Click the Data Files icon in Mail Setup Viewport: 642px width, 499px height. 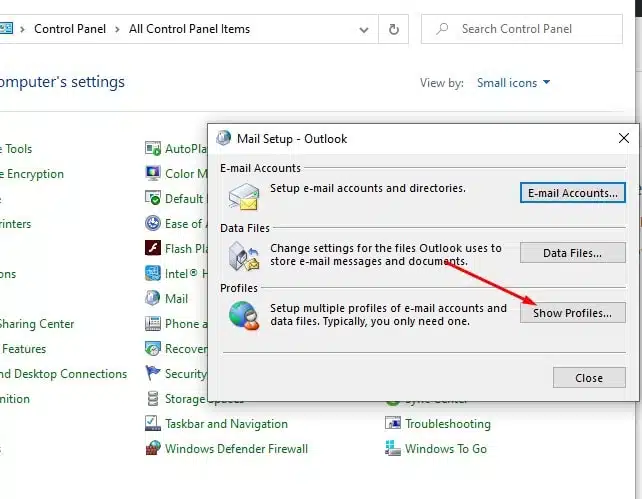[244, 256]
